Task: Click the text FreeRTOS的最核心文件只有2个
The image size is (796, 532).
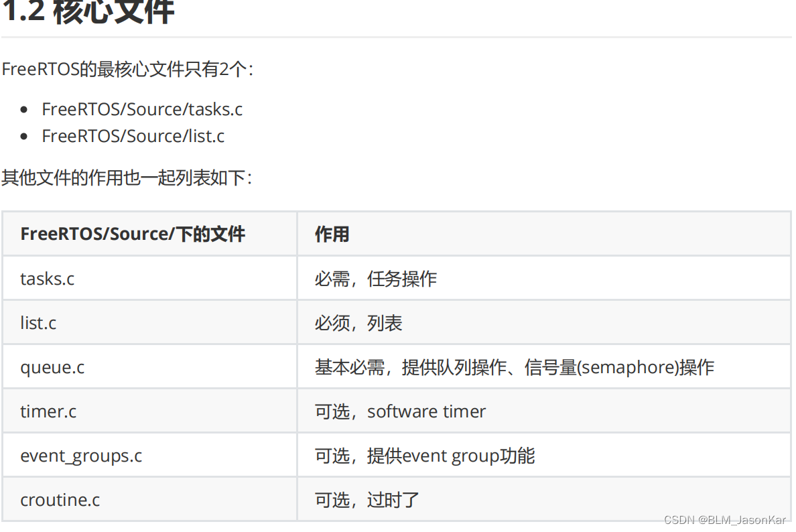Action: [127, 69]
